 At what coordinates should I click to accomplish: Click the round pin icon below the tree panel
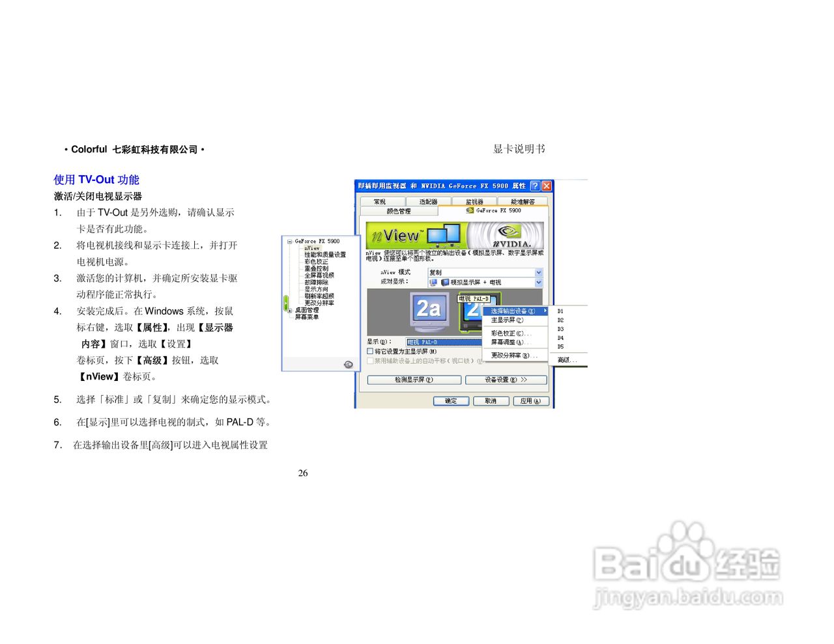click(349, 365)
